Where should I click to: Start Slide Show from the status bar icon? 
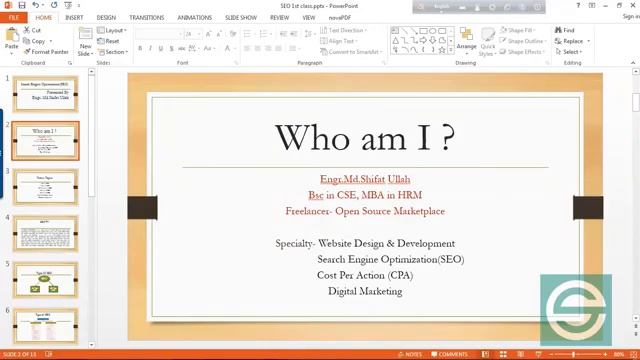coord(538,354)
